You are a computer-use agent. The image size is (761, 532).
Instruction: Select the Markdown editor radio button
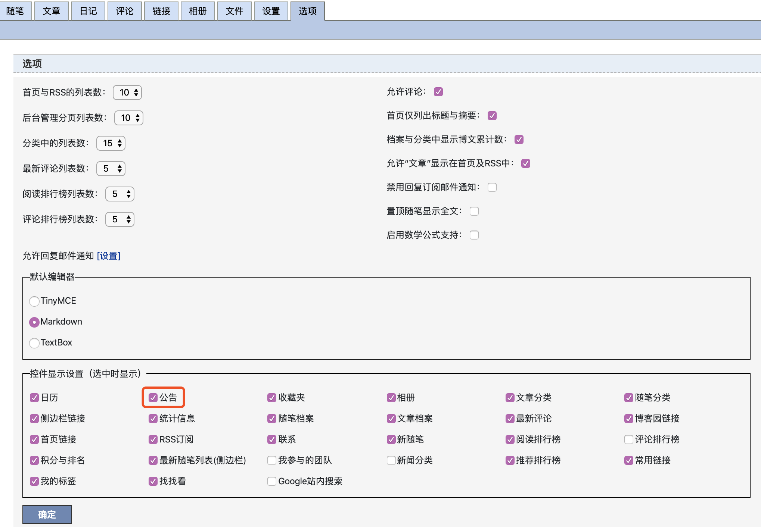click(x=34, y=322)
